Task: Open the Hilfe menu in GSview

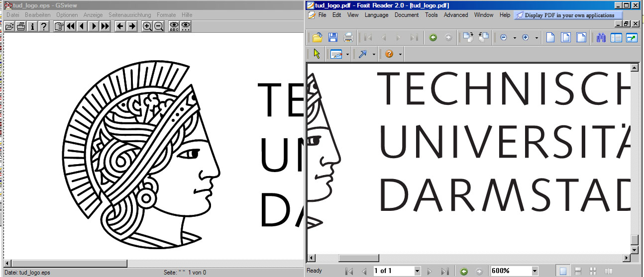Action: 187,15
